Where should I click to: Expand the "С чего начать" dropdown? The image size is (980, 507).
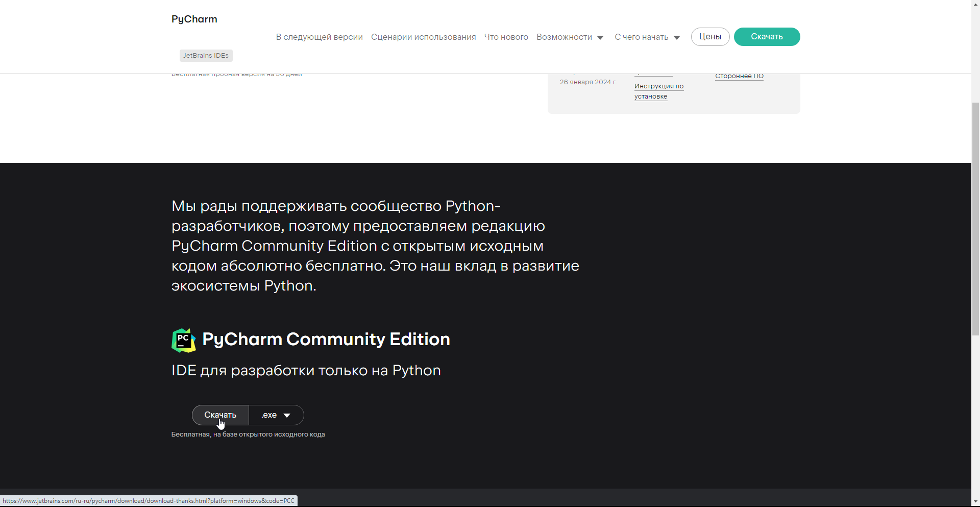[x=647, y=37]
